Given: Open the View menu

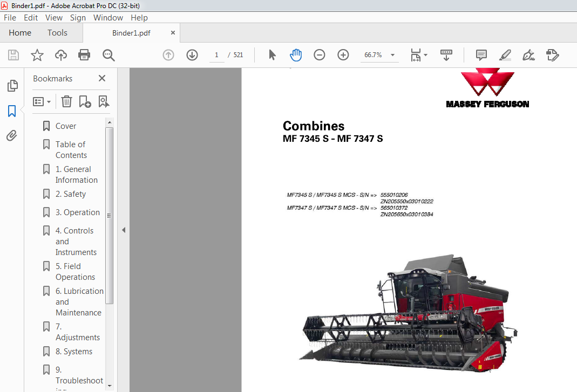Looking at the screenshot, I should (54, 18).
